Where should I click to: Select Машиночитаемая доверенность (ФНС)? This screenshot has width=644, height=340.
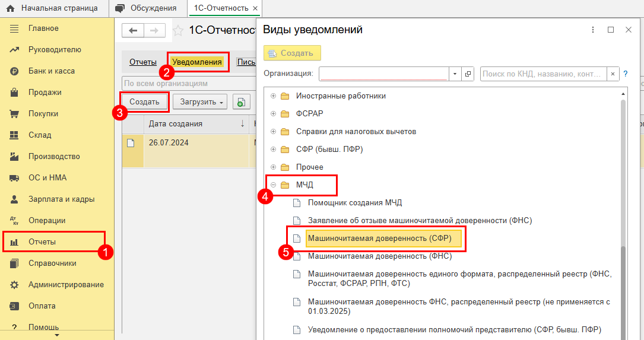[x=380, y=256]
